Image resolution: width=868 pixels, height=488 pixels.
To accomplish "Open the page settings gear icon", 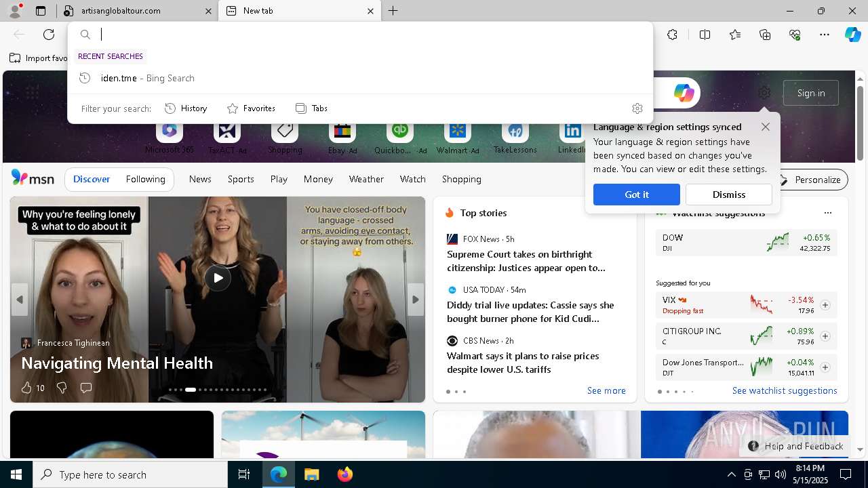I will pos(764,93).
